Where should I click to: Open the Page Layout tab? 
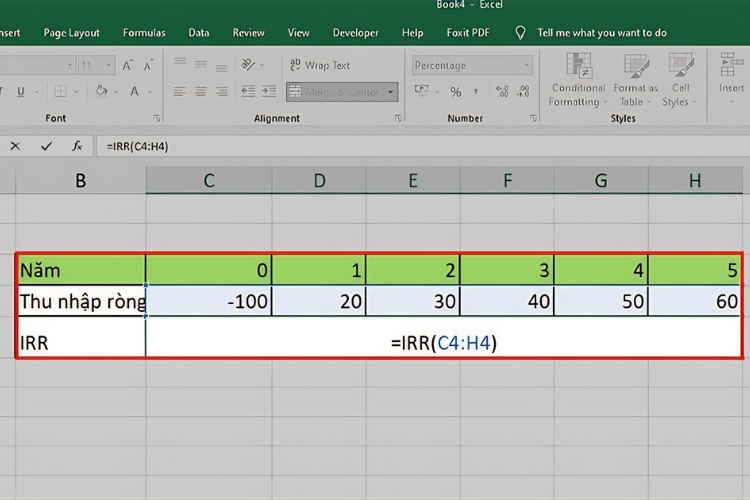coord(73,32)
